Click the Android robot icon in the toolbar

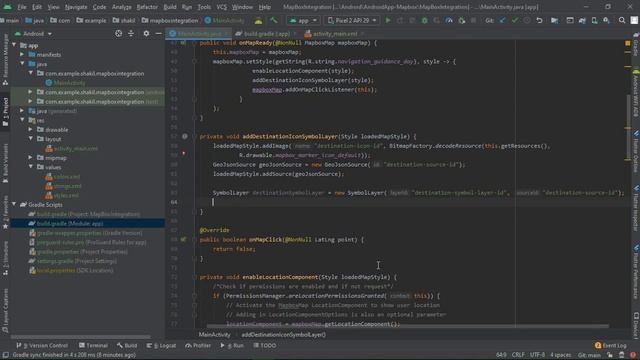coord(258,20)
